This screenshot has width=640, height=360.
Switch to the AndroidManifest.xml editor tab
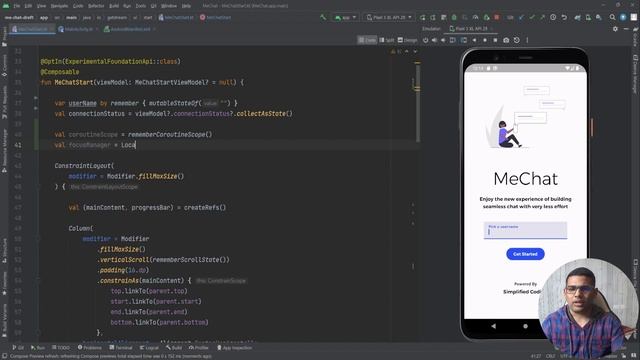[x=129, y=29]
